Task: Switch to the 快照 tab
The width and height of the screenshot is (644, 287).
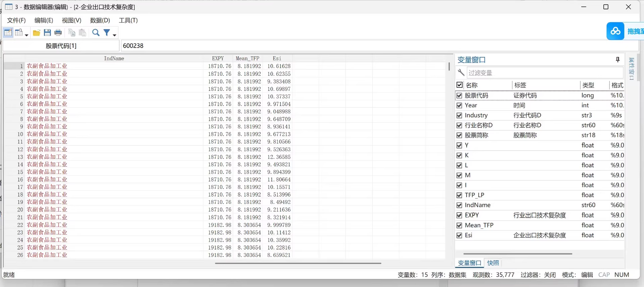Action: point(493,263)
